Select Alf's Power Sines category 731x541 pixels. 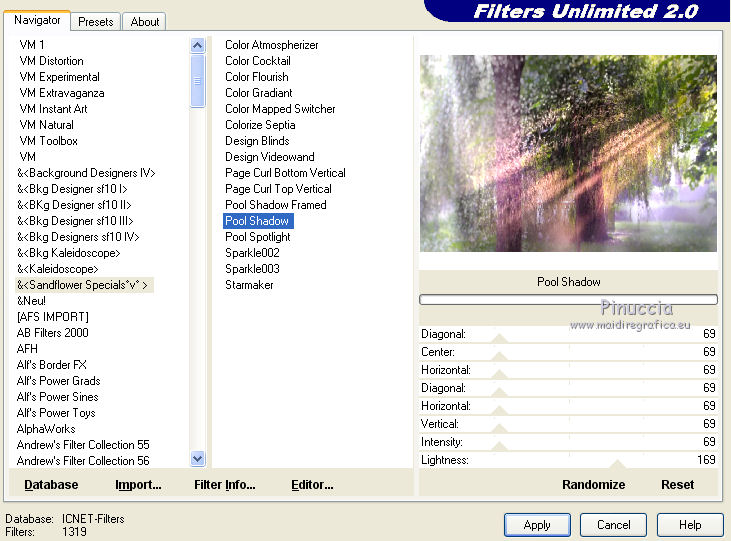coord(58,397)
